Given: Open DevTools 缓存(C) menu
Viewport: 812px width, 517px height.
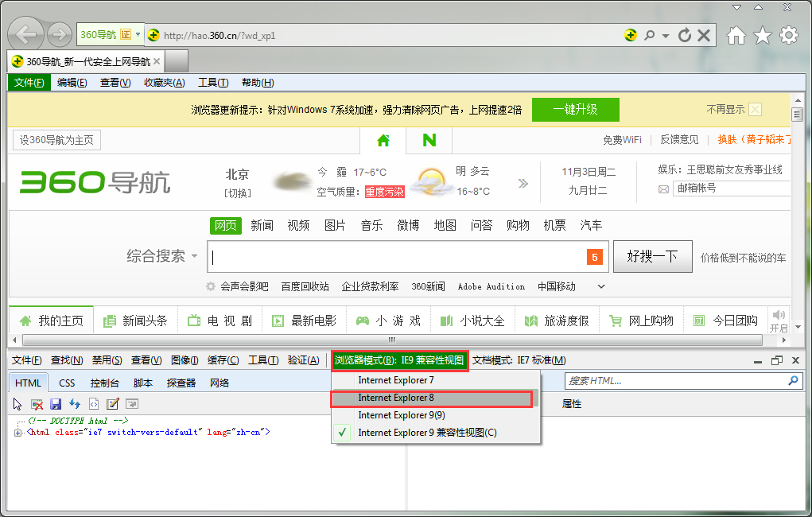Looking at the screenshot, I should coord(223,360).
